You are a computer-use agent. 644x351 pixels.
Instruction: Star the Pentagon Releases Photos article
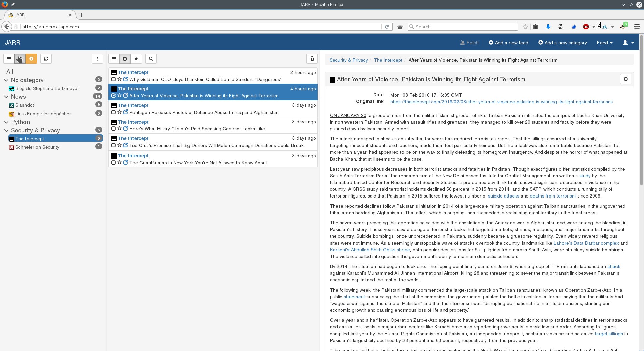[119, 112]
